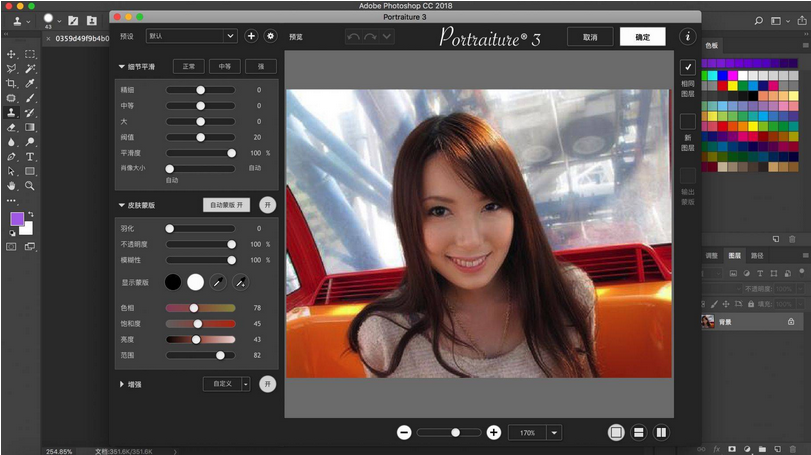The height and width of the screenshot is (455, 811).
Task: Select the Rectangular Marquee tool
Action: [30, 54]
